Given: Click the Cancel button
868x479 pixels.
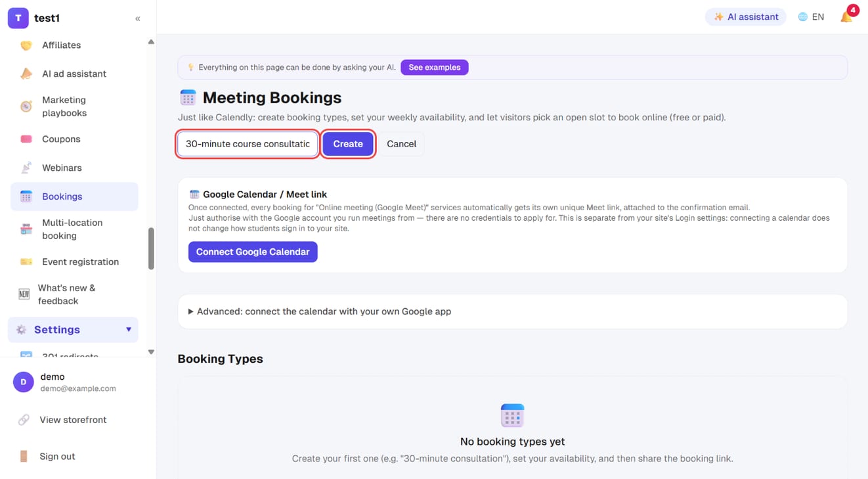Looking at the screenshot, I should coord(401,144).
